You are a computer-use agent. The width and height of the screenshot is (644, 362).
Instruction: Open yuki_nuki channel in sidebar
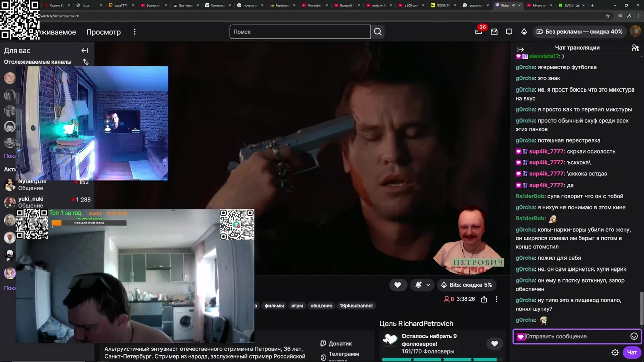click(47, 202)
